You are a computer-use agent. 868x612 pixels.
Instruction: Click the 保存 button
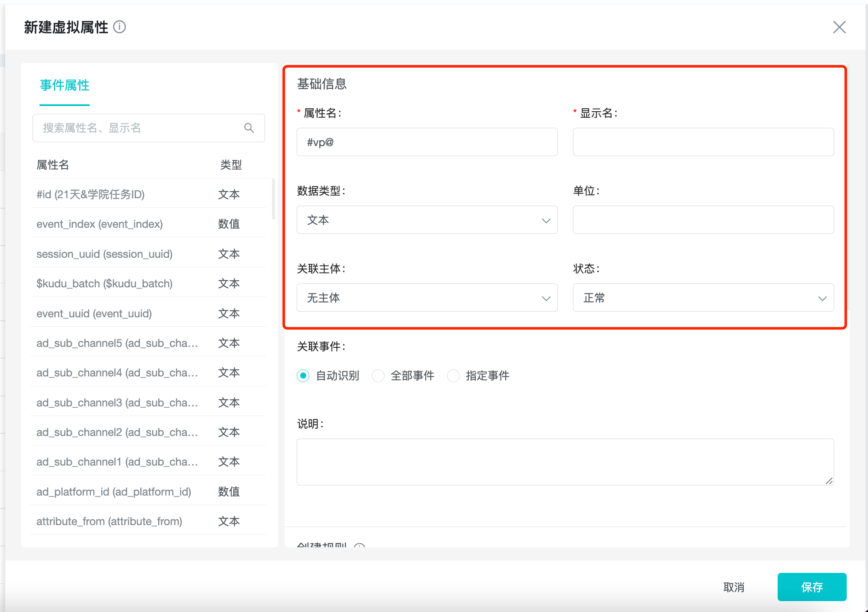point(812,587)
